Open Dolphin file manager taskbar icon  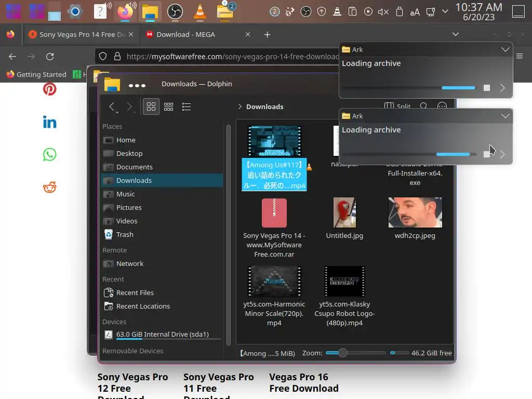coord(150,12)
